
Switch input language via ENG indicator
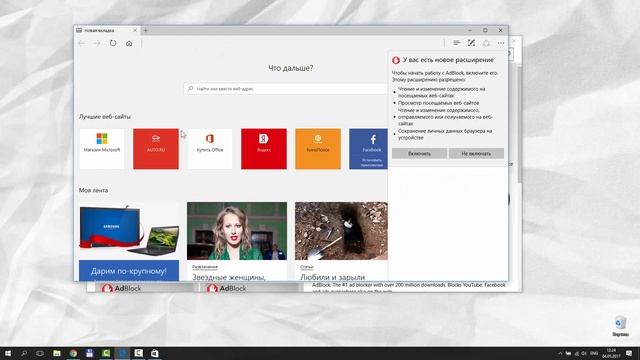point(594,353)
